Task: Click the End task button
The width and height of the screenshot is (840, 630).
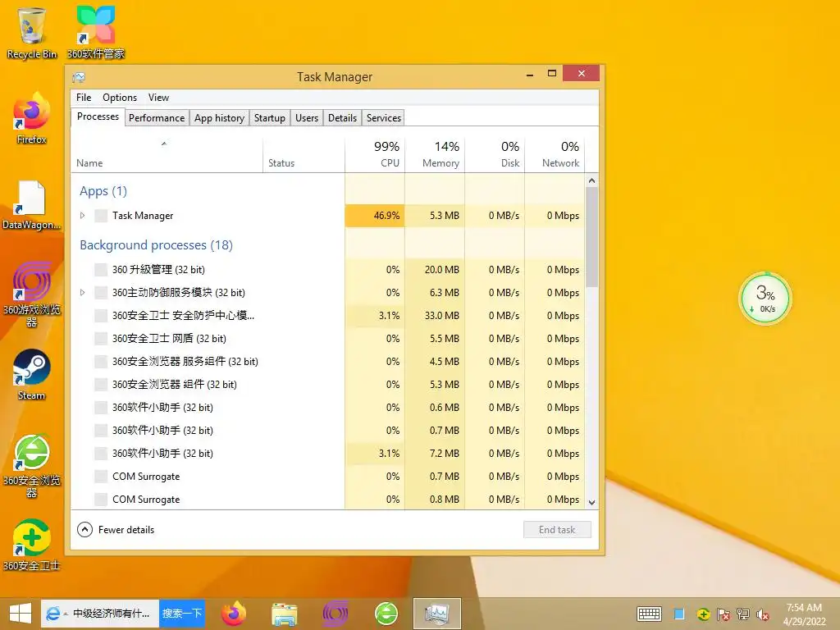Action: pos(557,530)
